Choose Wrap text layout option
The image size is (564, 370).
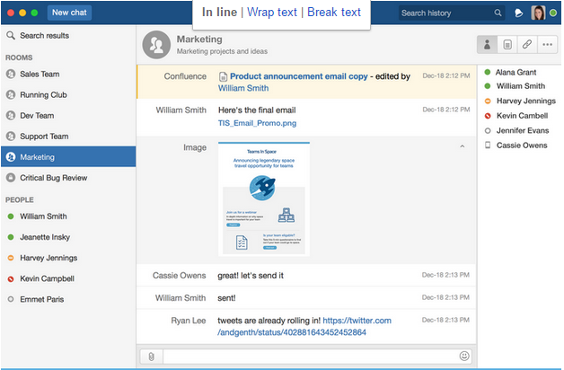coord(272,12)
